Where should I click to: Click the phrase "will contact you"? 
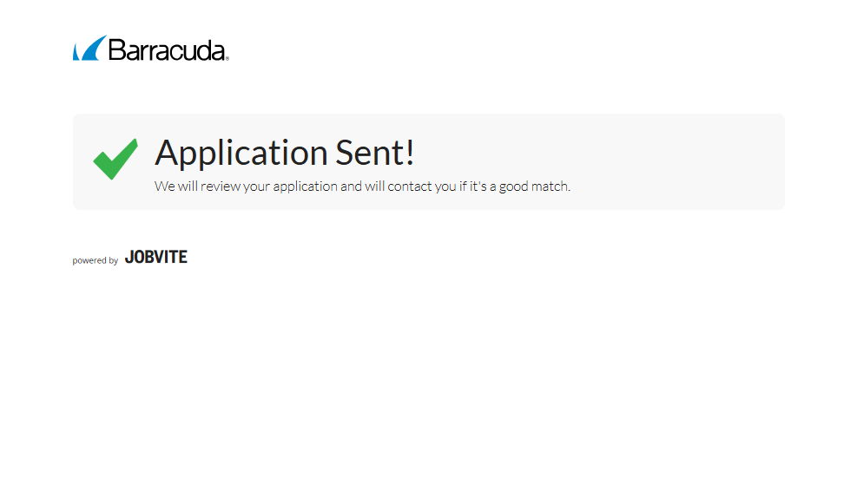click(x=408, y=186)
